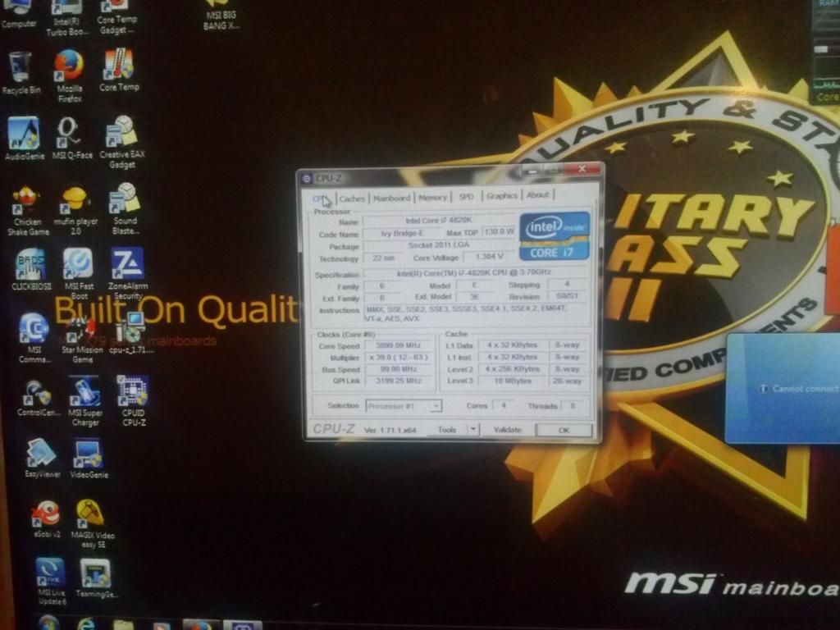Click the Intel Core i7 logo badge
This screenshot has width=840, height=630.
(x=555, y=235)
